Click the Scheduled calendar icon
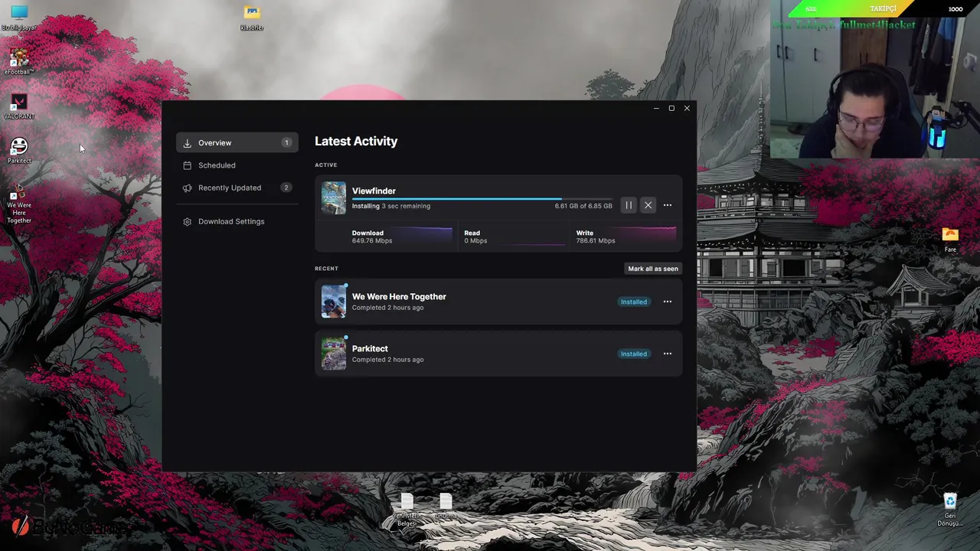 pos(187,165)
